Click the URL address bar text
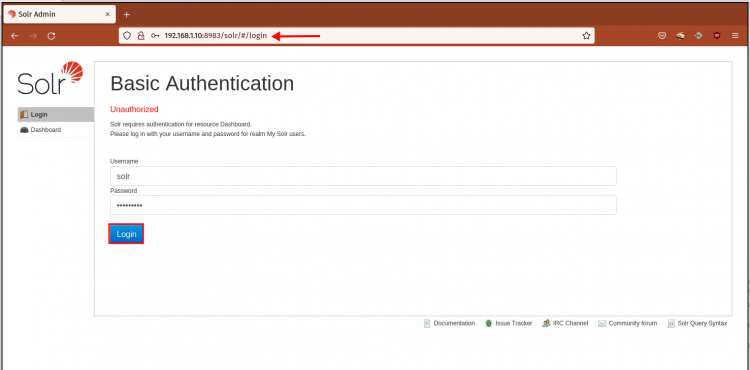 coord(215,35)
